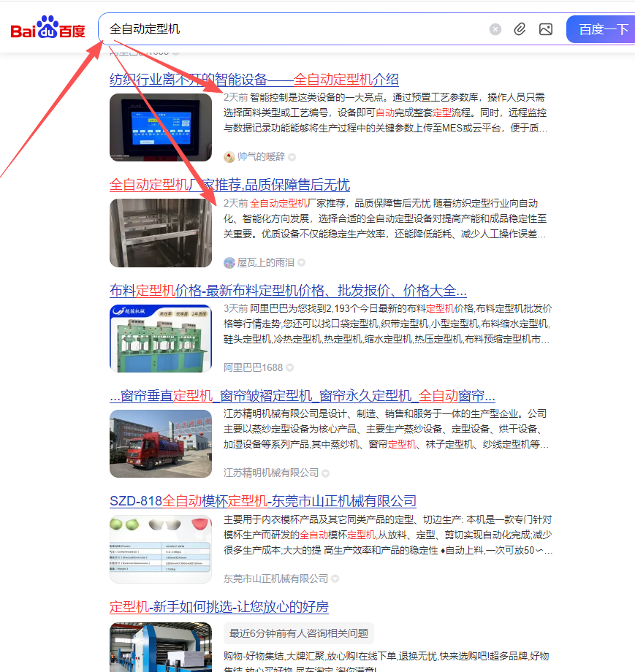This screenshot has height=672, width=635.
Task: Click the search field containing 全自动定型机
Action: 292,29
